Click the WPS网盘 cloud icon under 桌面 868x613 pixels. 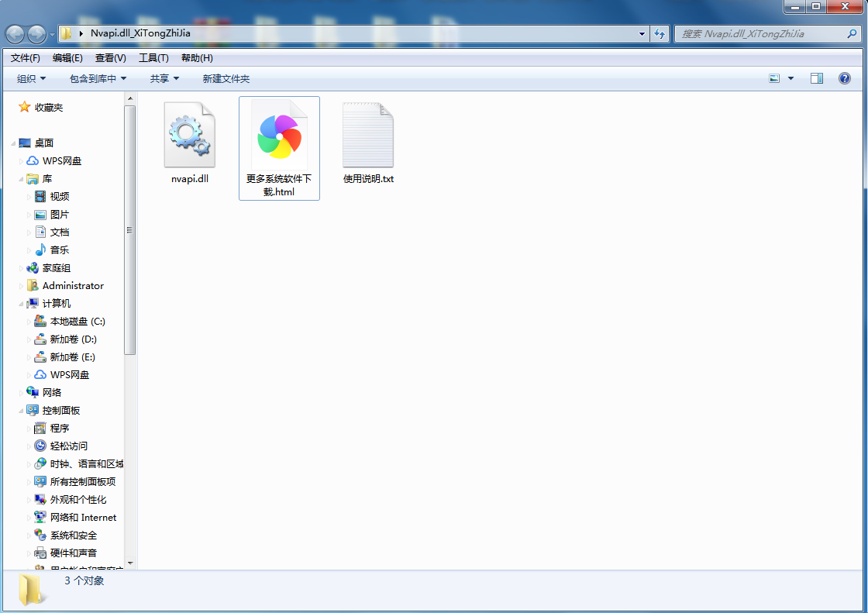[x=33, y=160]
